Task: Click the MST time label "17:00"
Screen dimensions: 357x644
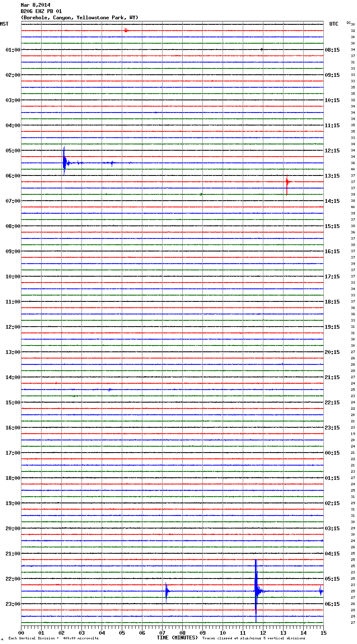Action: click(13, 453)
